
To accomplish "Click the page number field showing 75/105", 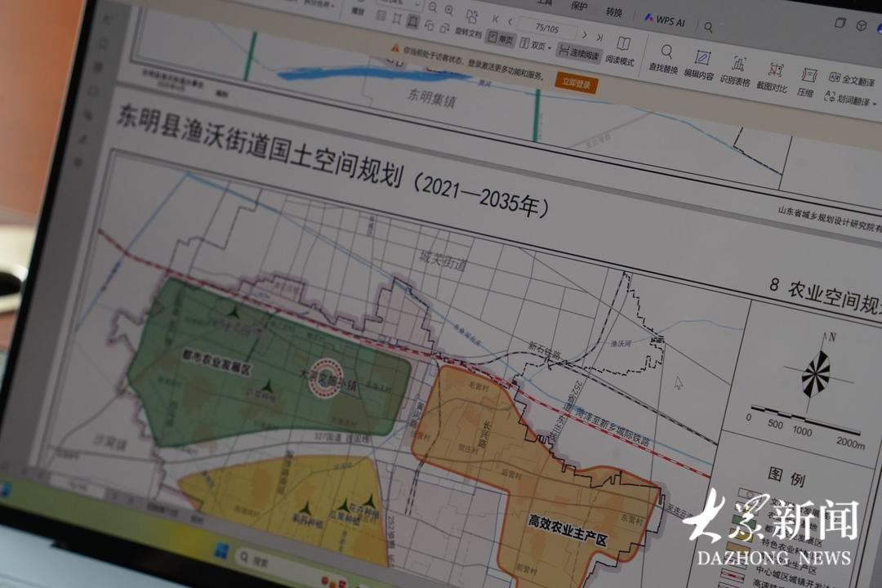I will 546,27.
